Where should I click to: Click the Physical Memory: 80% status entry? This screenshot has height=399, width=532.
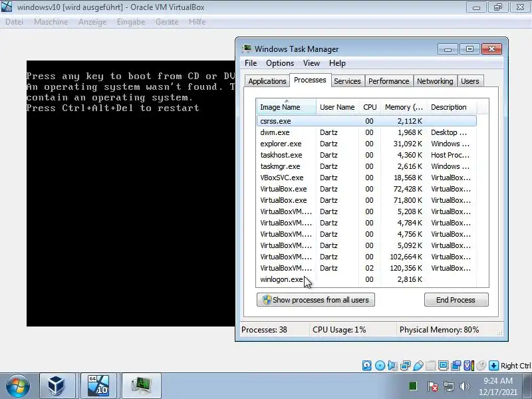coord(439,330)
